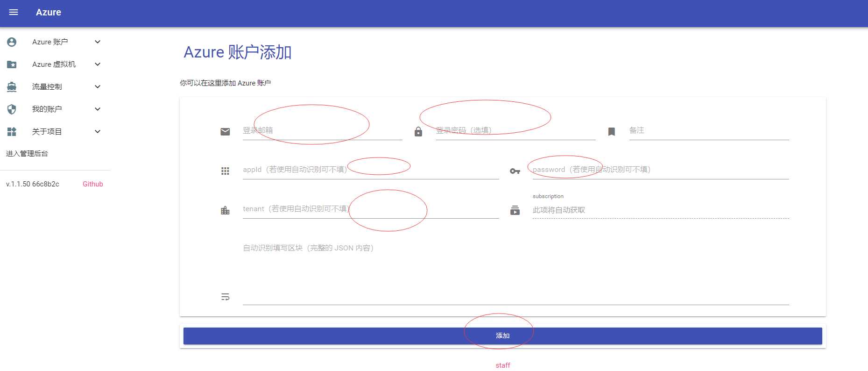
Task: Expand the Azure 虚拟机 chevron
Action: (x=98, y=64)
